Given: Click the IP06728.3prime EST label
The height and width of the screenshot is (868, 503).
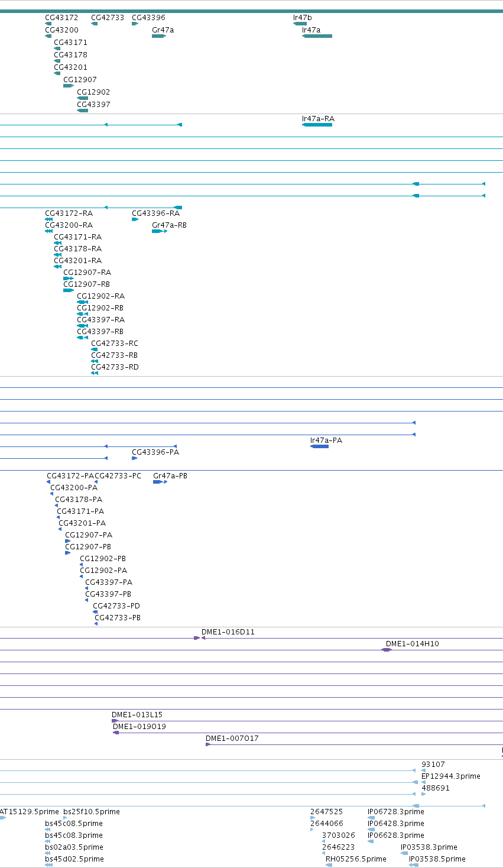Looking at the screenshot, I should (x=396, y=812).
